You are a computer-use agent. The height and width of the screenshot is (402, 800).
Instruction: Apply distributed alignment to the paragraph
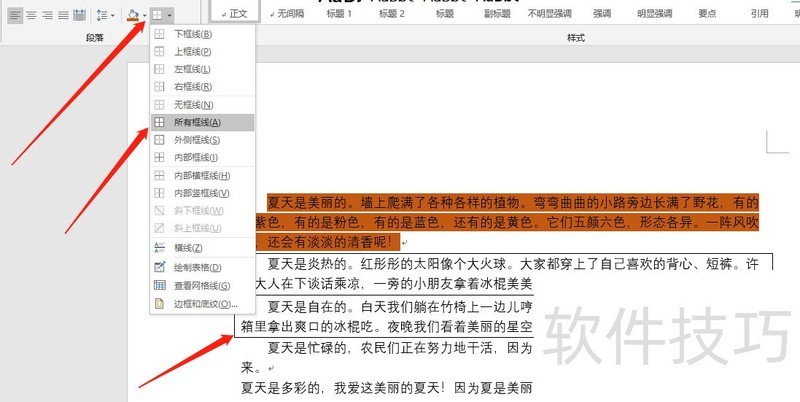[x=79, y=16]
